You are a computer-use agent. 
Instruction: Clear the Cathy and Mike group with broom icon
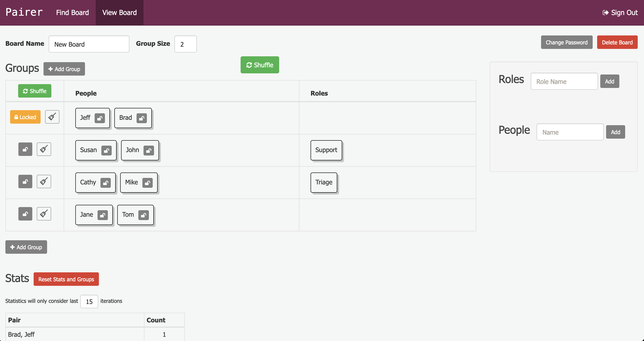tap(44, 181)
